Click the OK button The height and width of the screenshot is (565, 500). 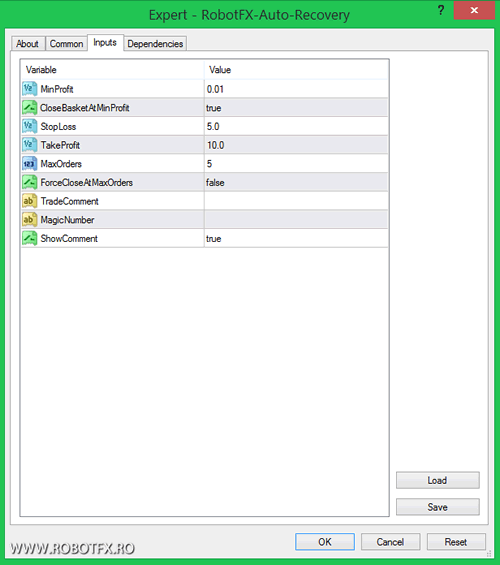pos(325,542)
